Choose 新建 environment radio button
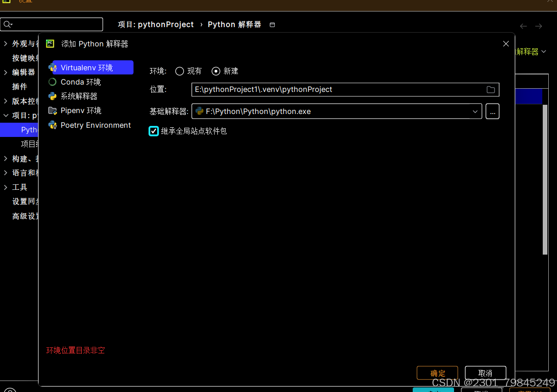Screen dimensions: 557x392 (216, 71)
